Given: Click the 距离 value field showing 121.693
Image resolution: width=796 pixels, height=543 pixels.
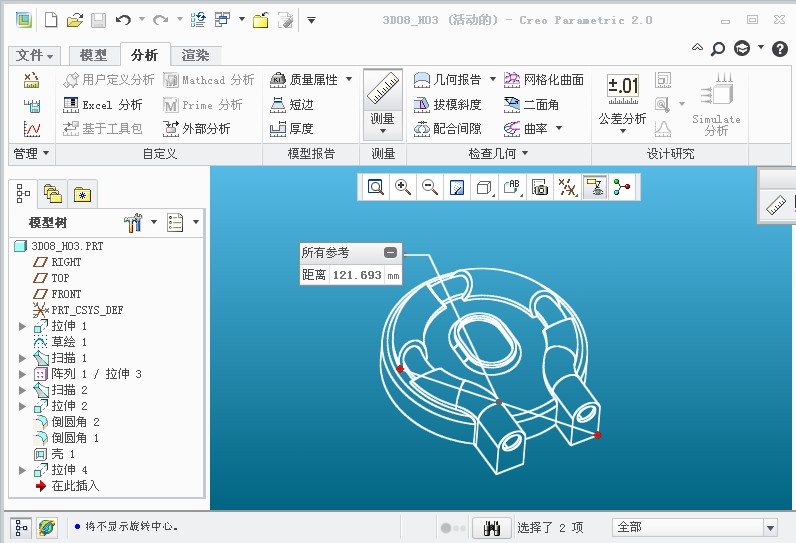Looking at the screenshot, I should click(357, 275).
